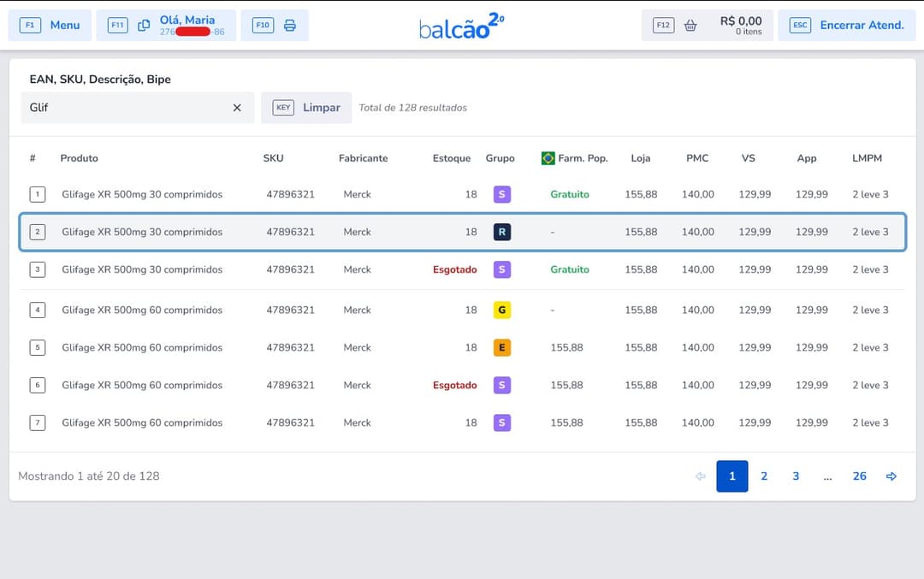Click the yellow G group badge in row 4
Image resolution: width=924 pixels, height=579 pixels.
[x=502, y=310]
